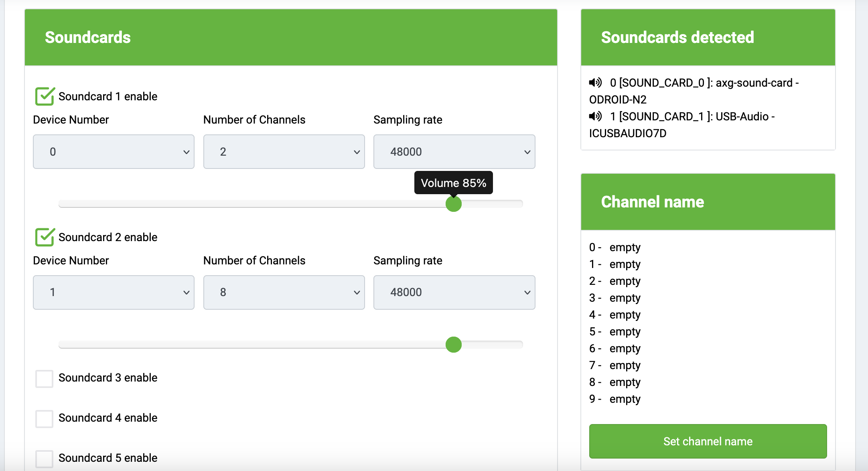Click Soundcard 1 volume slider handle
The height and width of the screenshot is (471, 868).
coord(454,204)
